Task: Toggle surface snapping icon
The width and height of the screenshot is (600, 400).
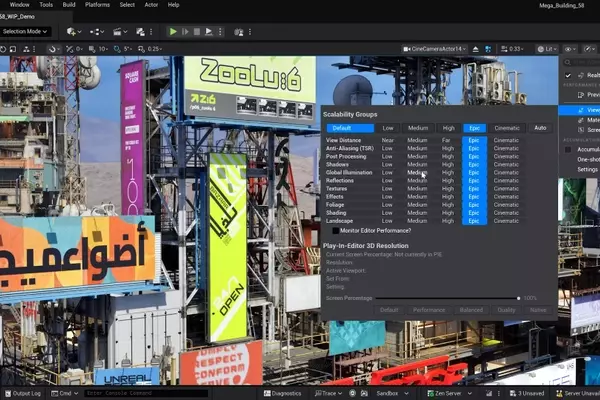Action: coord(69,49)
